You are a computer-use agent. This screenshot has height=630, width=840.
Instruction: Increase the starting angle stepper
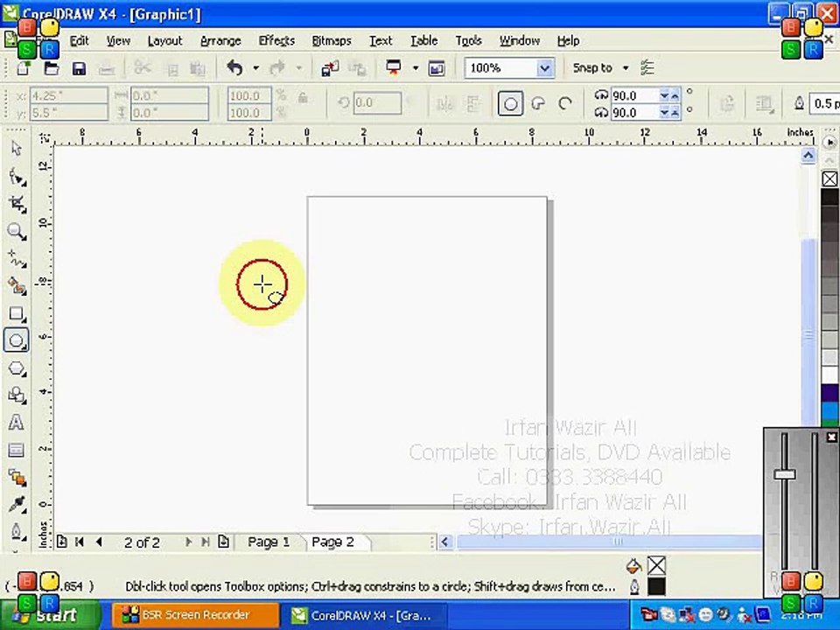(675, 96)
